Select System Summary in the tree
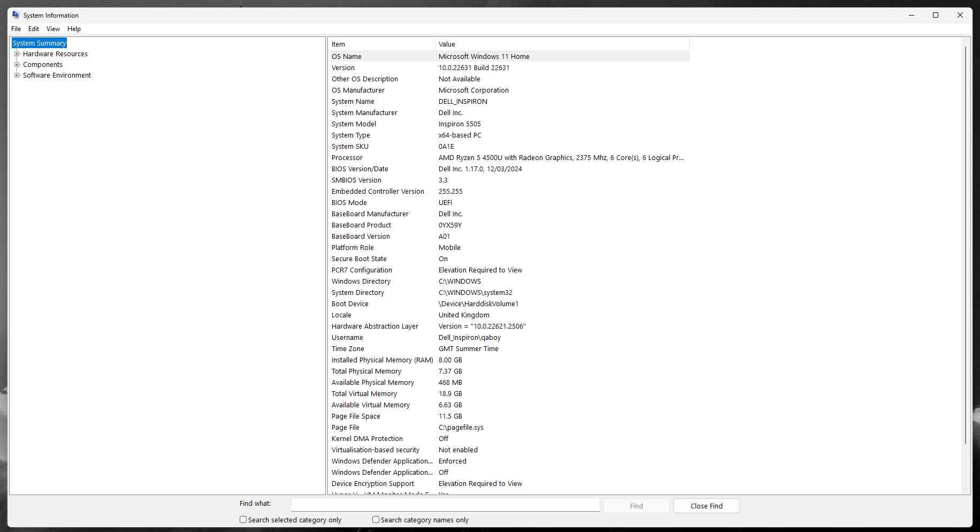The image size is (980, 532). click(39, 43)
